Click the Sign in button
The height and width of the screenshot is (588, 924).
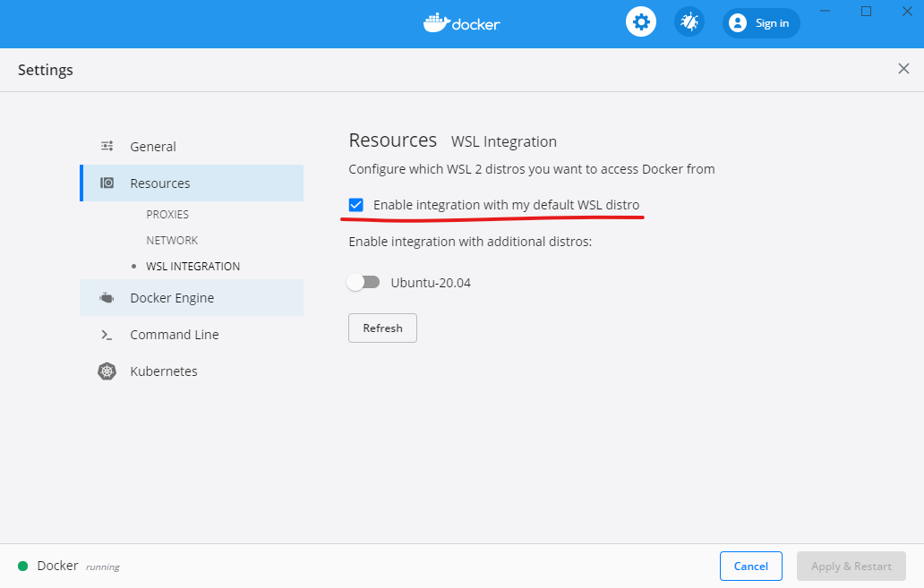(761, 23)
